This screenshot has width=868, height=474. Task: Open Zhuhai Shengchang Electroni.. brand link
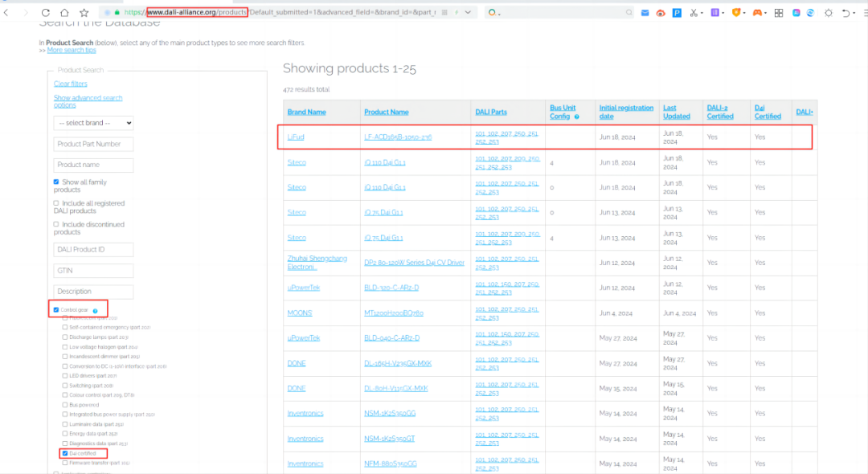(x=317, y=263)
